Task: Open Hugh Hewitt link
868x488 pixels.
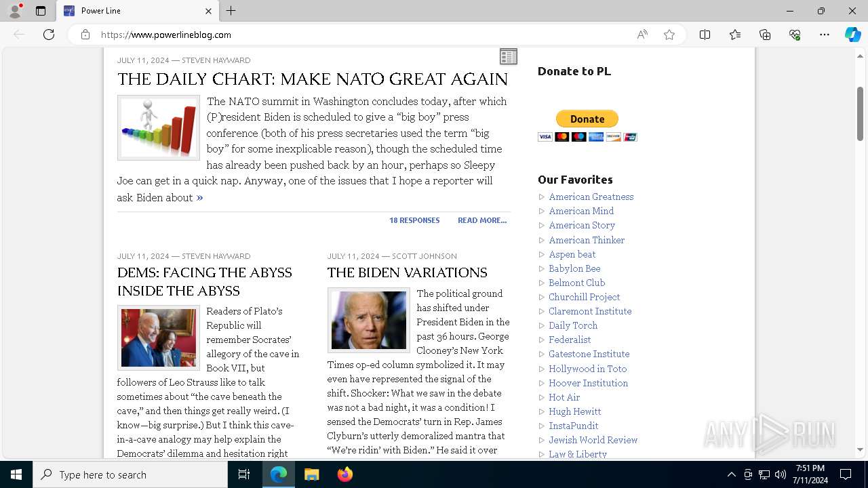Action: pos(575,411)
